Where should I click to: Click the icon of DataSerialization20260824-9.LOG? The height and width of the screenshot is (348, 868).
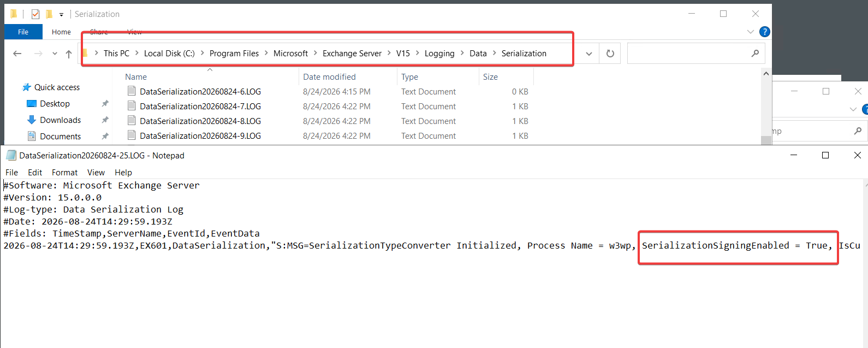[x=132, y=135]
